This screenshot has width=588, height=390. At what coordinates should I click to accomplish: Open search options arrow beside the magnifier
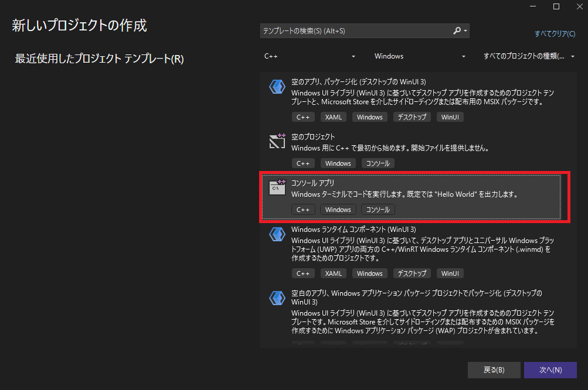[465, 30]
